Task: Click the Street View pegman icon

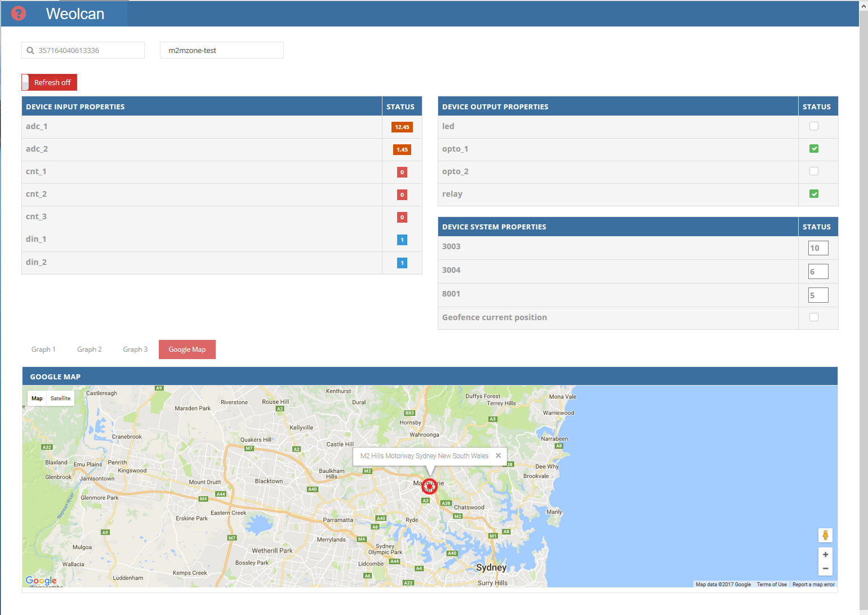Action: [825, 535]
